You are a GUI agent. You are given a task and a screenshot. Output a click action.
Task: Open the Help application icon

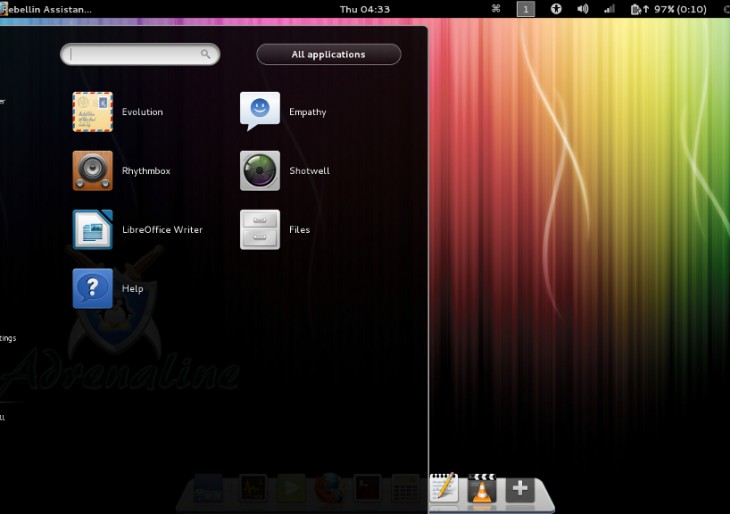pyautogui.click(x=92, y=289)
